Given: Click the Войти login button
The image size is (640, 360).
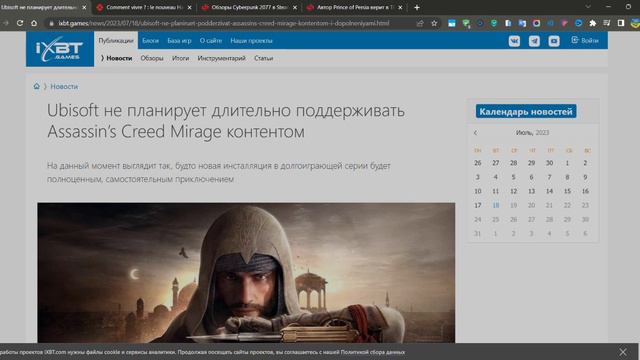Looking at the screenshot, I should click(585, 40).
